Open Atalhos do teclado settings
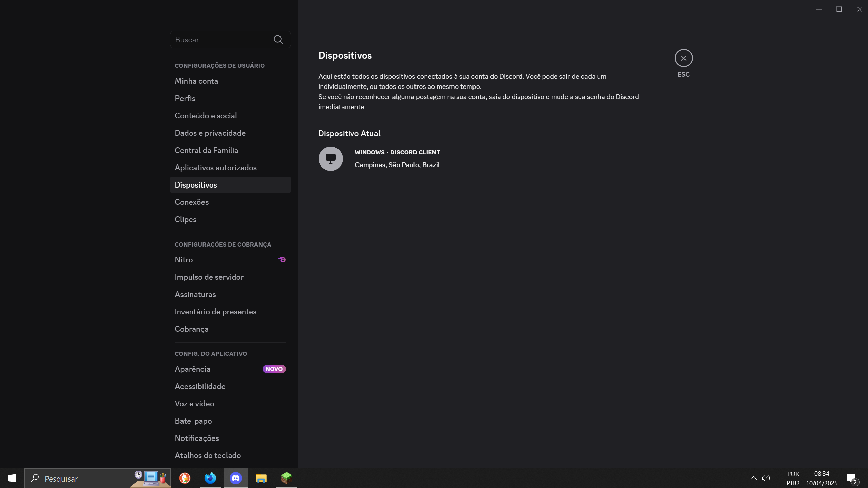Screen dimensions: 868x488 coord(230,455)
